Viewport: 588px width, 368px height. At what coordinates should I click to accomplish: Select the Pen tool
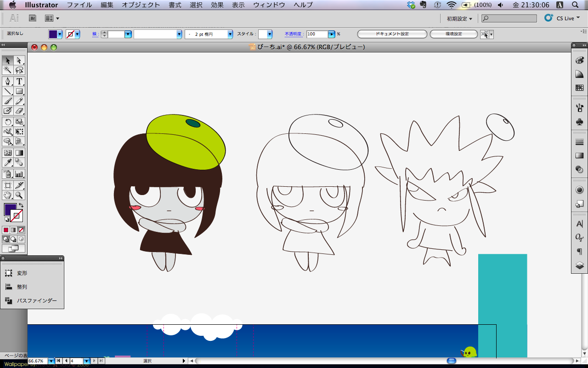click(8, 81)
